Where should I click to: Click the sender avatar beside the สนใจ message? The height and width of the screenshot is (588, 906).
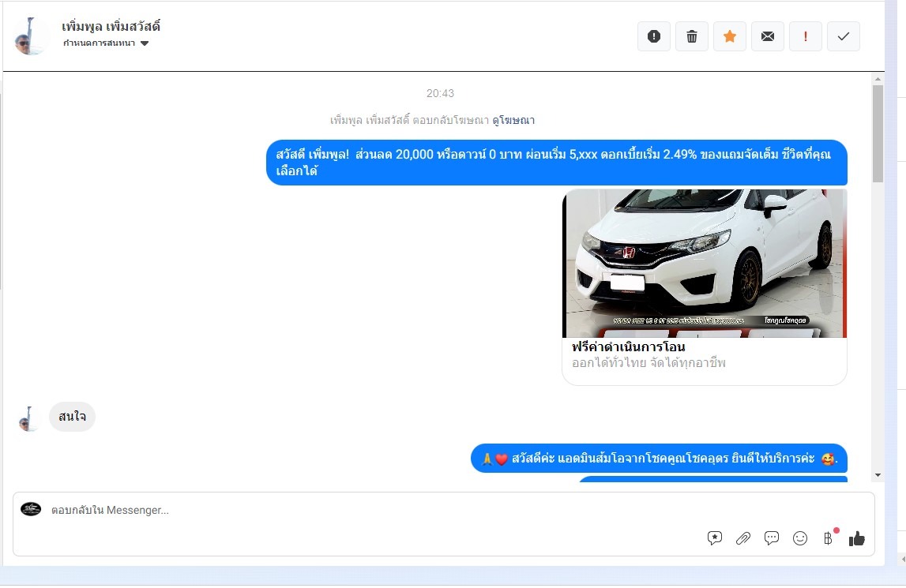click(28, 419)
